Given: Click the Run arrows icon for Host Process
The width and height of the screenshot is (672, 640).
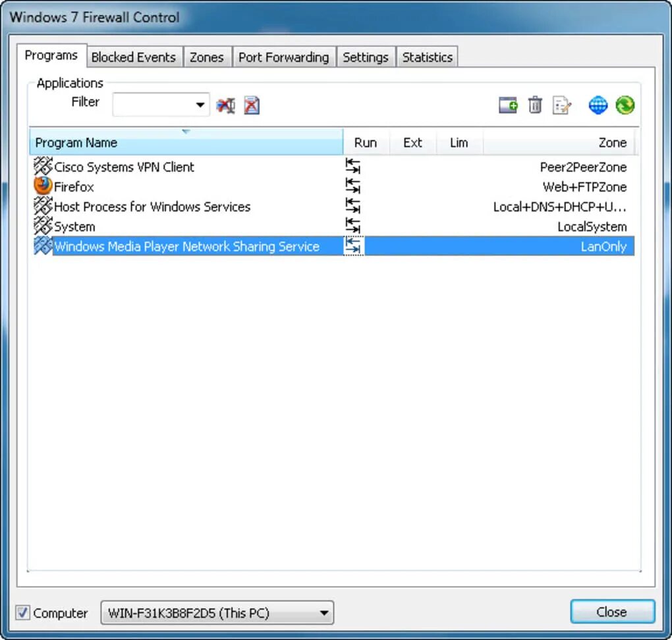Looking at the screenshot, I should click(353, 206).
